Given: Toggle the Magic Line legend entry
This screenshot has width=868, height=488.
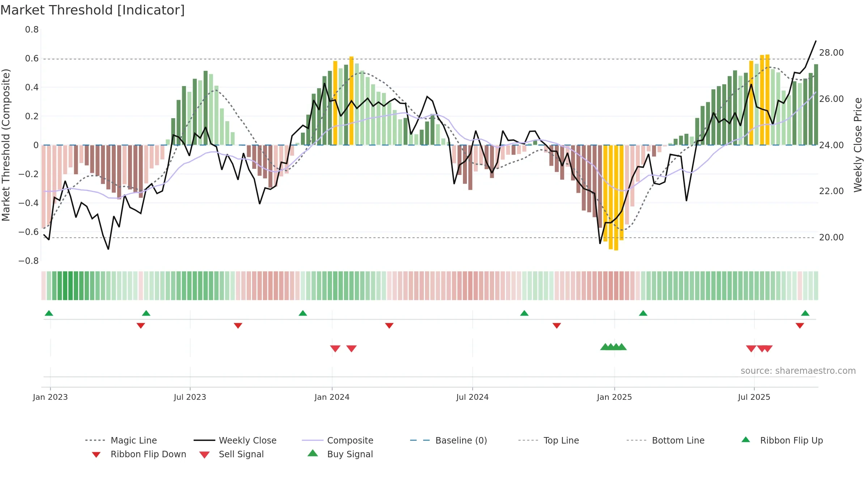Looking at the screenshot, I should click(x=121, y=440).
